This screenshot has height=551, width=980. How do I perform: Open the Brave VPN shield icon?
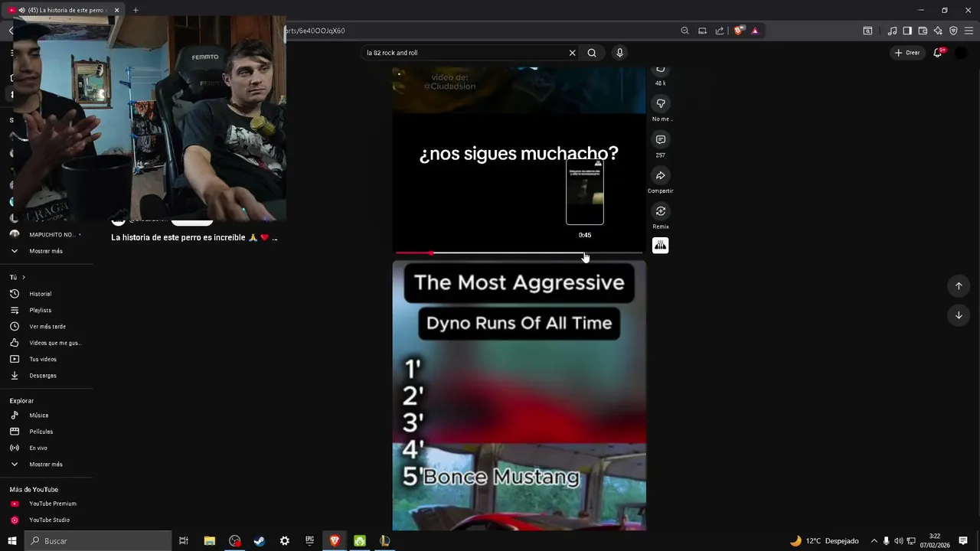[953, 31]
